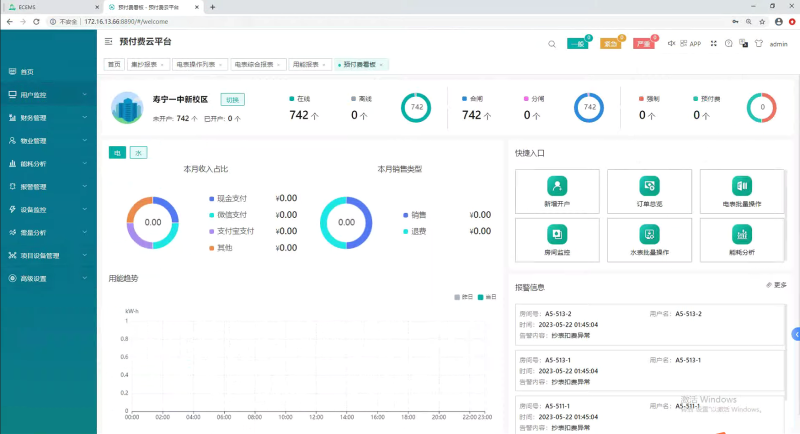800x434 pixels.
Task: Open the 新增开户 quick entry icon
Action: tap(557, 186)
